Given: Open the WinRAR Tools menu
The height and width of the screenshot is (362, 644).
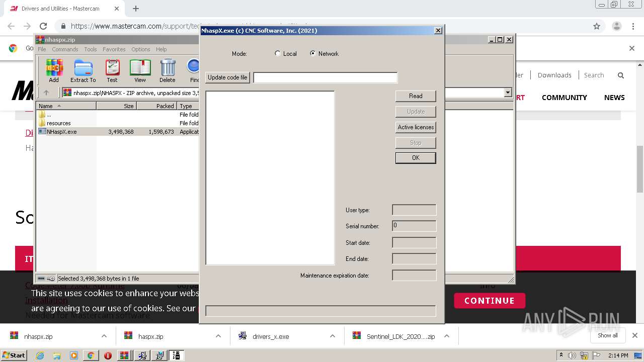Looking at the screenshot, I should click(x=91, y=49).
